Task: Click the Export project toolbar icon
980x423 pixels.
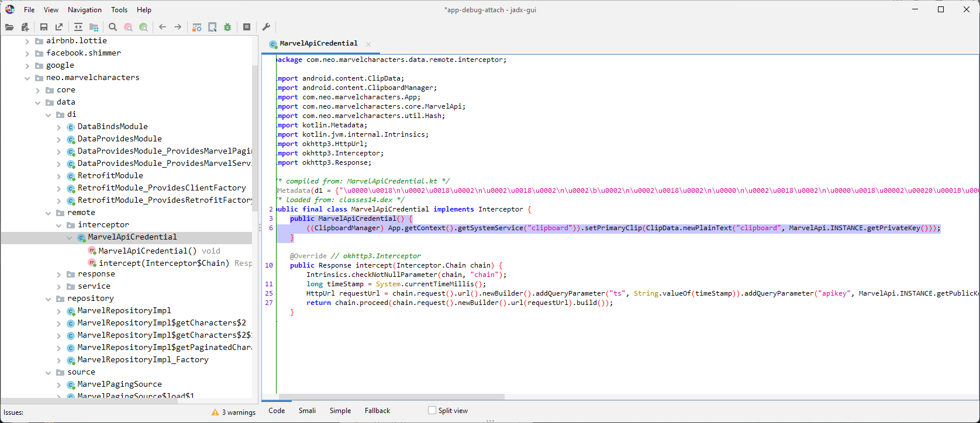Action: [59, 27]
